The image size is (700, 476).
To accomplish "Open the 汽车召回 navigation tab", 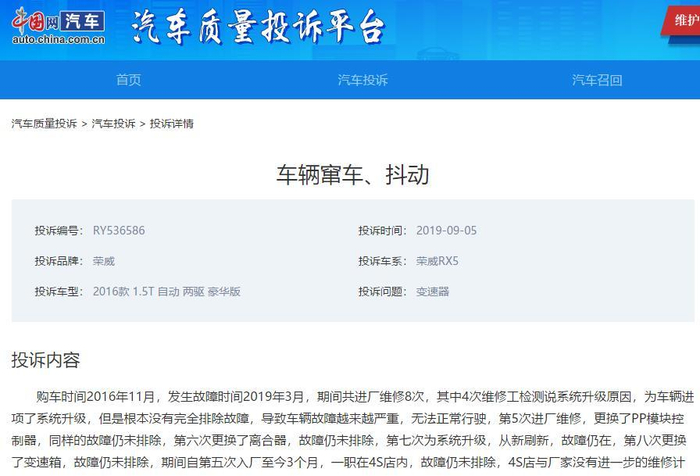I will click(597, 80).
